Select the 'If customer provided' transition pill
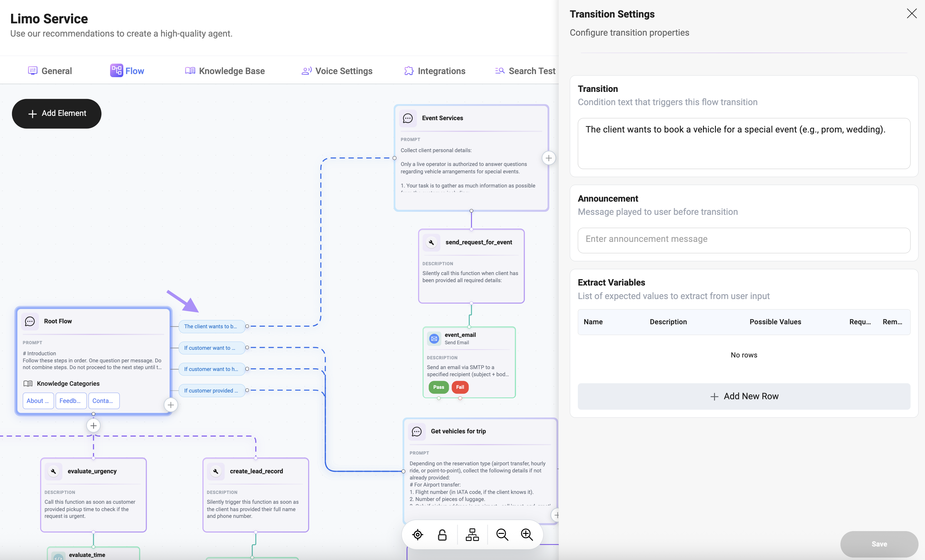This screenshot has height=560, width=925. click(211, 390)
